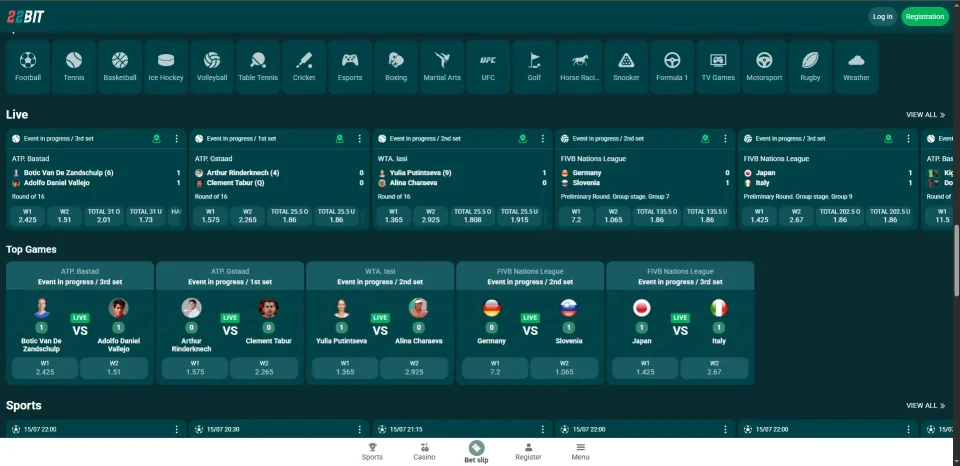Choose the Martial Arts category

(x=442, y=67)
